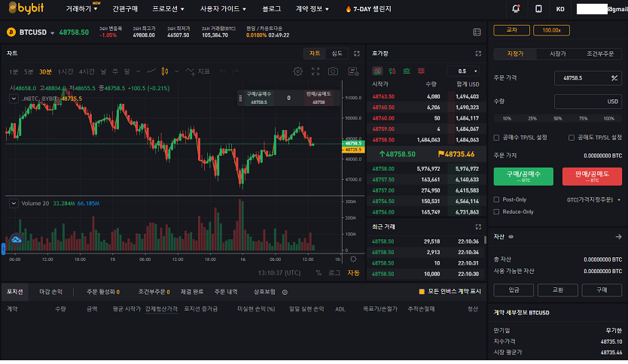
Task: Click the info icon next to mutual insurance
Action: [285, 293]
